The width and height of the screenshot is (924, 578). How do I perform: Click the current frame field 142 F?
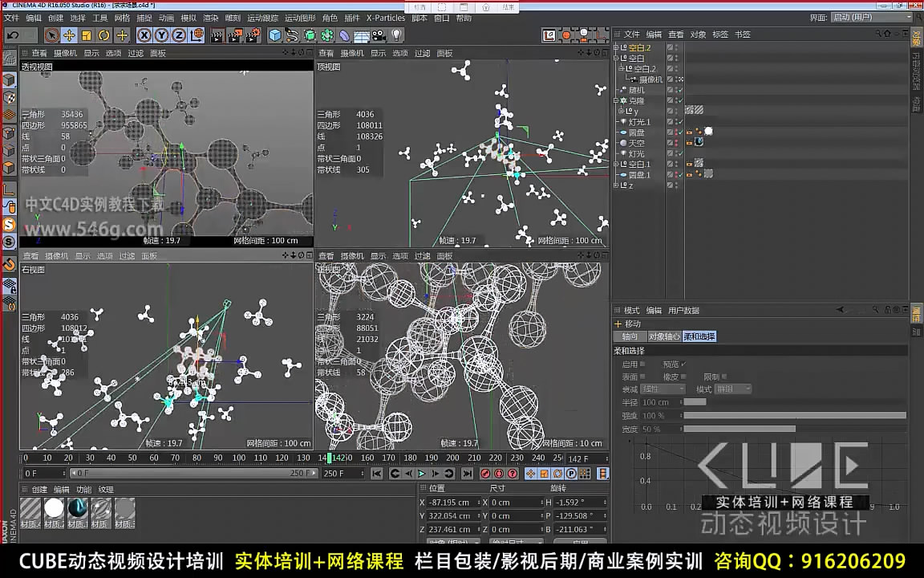[586, 459]
